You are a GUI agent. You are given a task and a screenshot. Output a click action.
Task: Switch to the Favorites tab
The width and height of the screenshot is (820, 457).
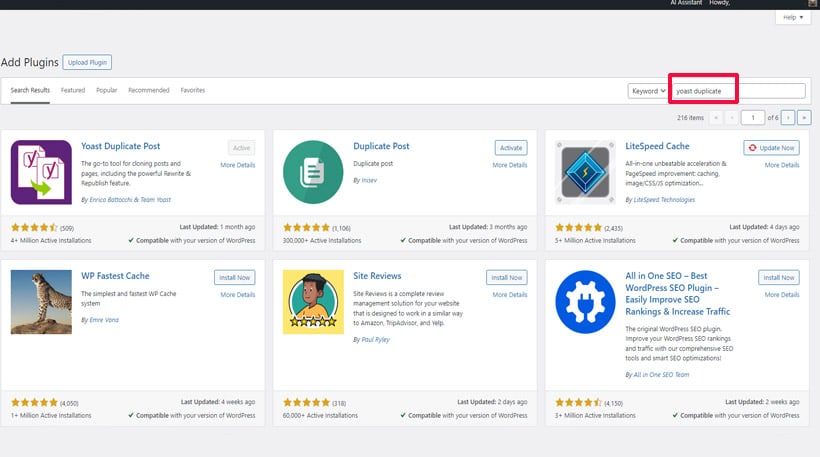tap(193, 90)
